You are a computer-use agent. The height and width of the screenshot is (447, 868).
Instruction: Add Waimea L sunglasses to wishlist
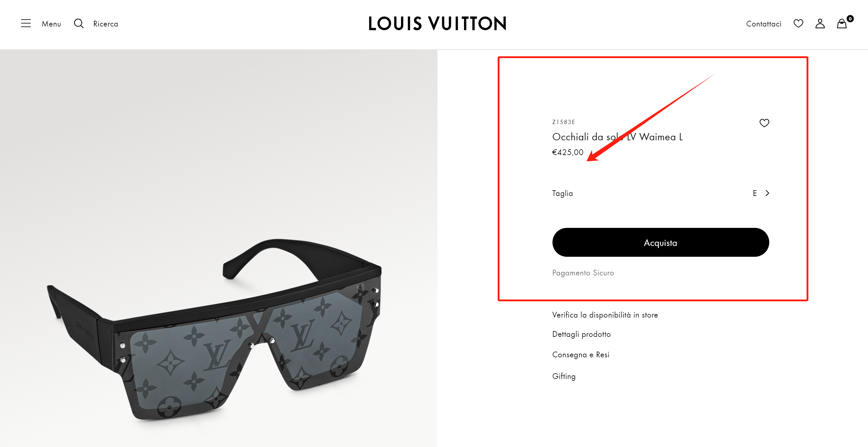point(764,123)
